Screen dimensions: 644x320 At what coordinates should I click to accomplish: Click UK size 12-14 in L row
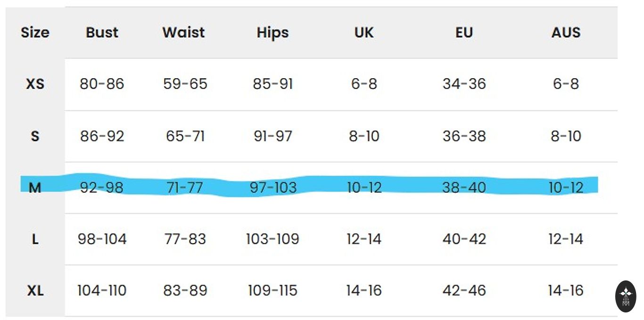(x=363, y=239)
